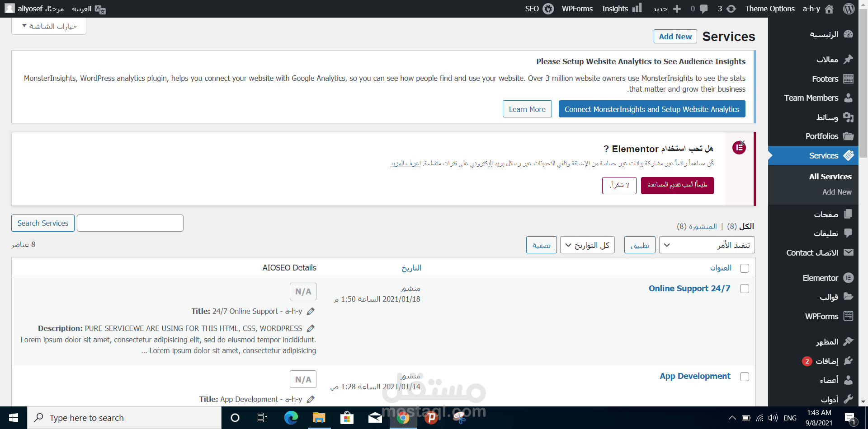Open the Footers sidebar menu
The height and width of the screenshot is (429, 868).
[813, 79]
